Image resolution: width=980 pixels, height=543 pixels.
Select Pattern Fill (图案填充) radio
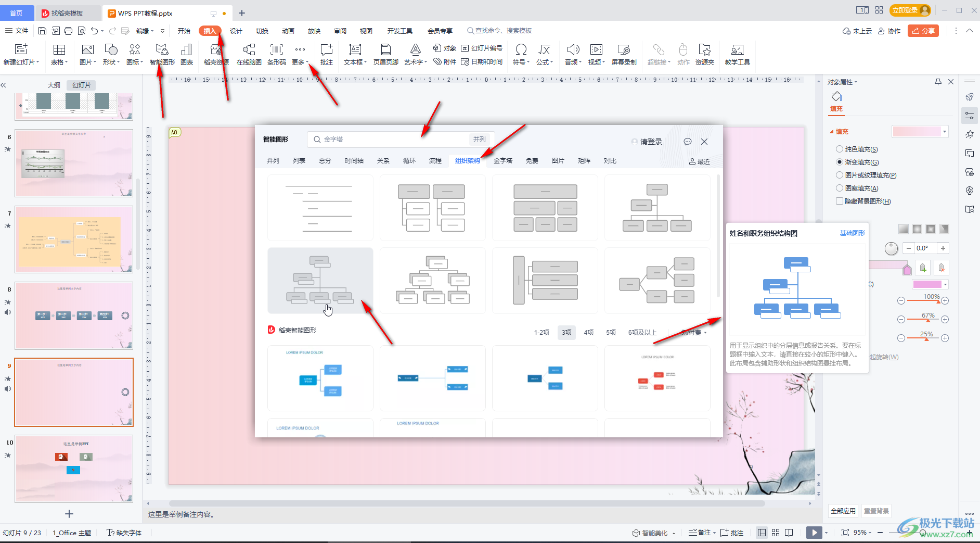pyautogui.click(x=839, y=188)
